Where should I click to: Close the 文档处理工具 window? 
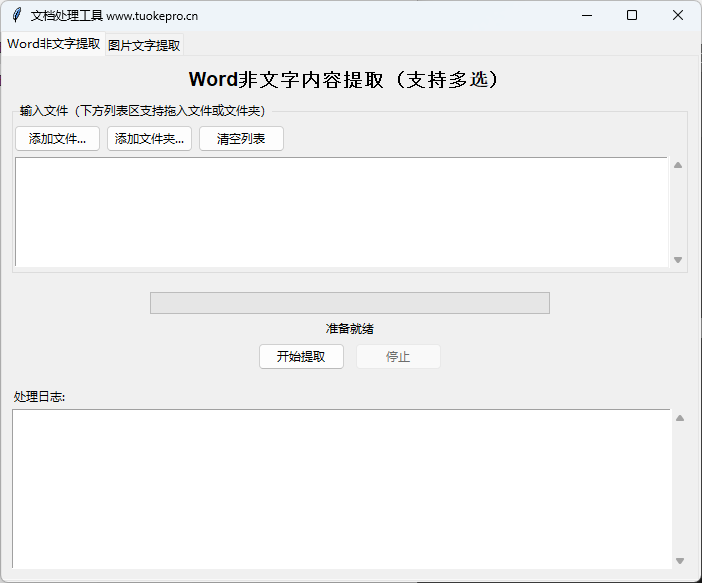678,15
